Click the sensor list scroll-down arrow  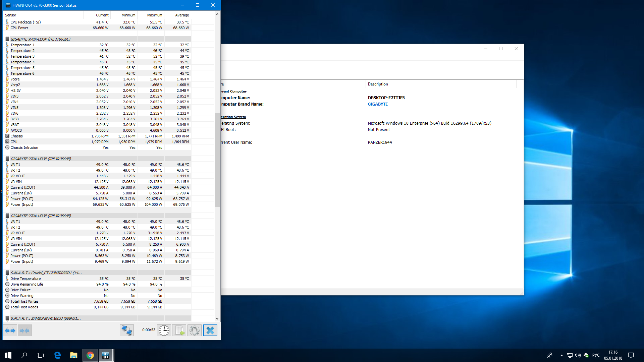[217, 318]
